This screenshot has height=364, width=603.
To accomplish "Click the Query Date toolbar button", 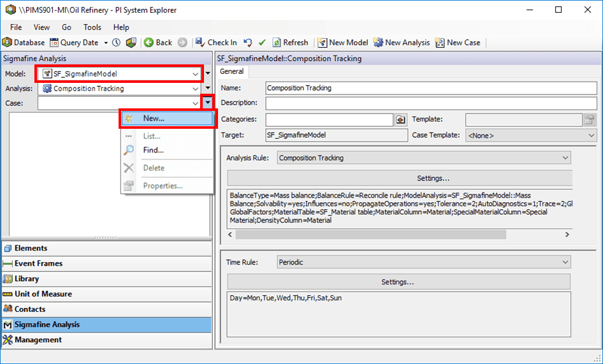I will [75, 42].
